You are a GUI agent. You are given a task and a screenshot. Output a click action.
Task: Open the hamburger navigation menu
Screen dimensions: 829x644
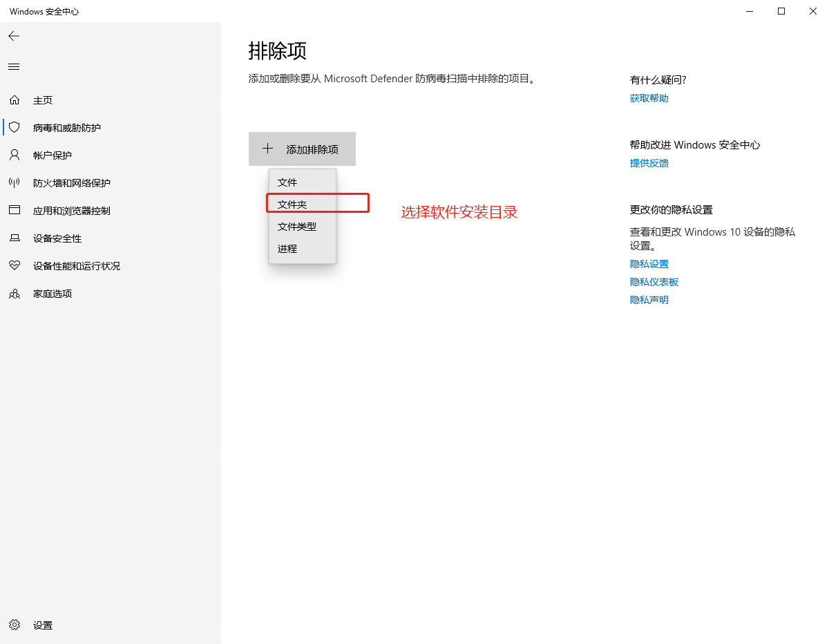14,67
